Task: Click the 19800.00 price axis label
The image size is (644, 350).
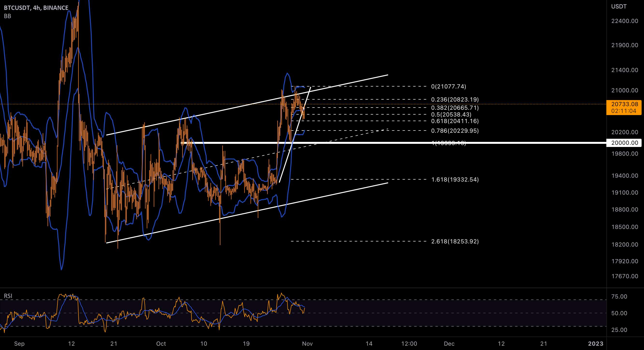Action: 624,153
